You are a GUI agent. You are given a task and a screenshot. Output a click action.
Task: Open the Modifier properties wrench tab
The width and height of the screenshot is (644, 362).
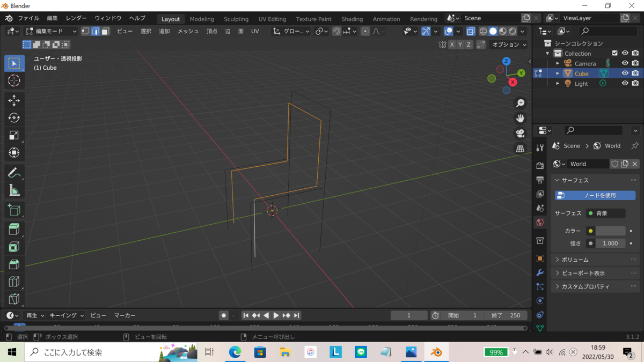(x=540, y=272)
